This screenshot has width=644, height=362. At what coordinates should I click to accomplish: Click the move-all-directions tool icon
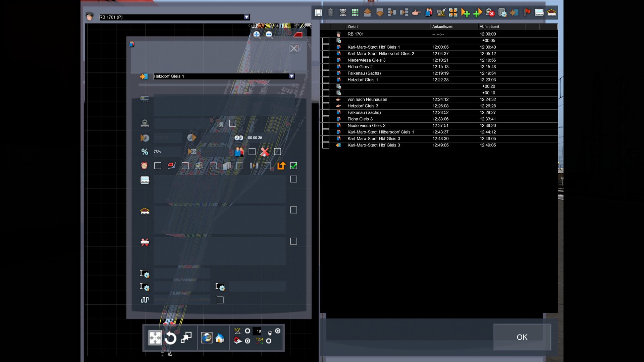155,338
